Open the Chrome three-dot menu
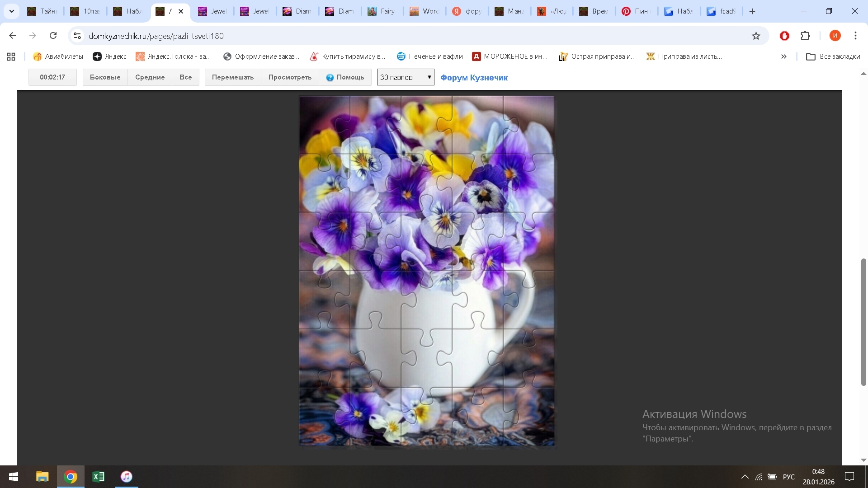Screen dimensions: 868x488 [855, 36]
